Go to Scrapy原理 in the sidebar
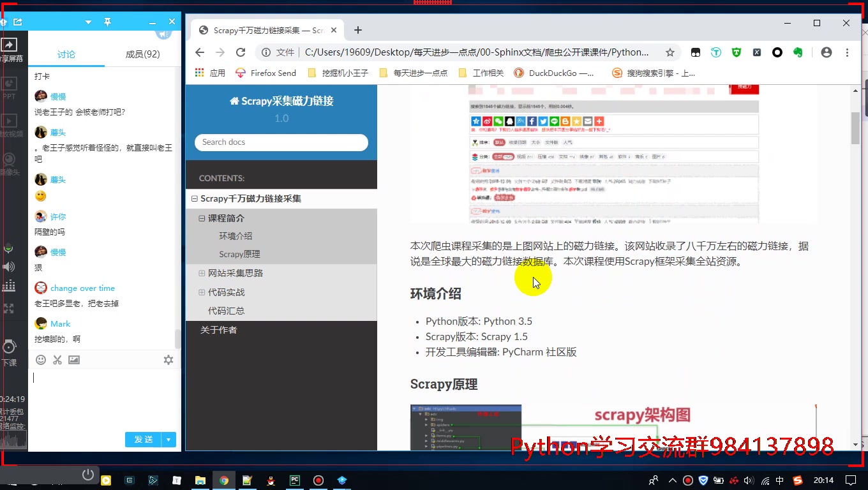868x490 pixels. click(239, 254)
